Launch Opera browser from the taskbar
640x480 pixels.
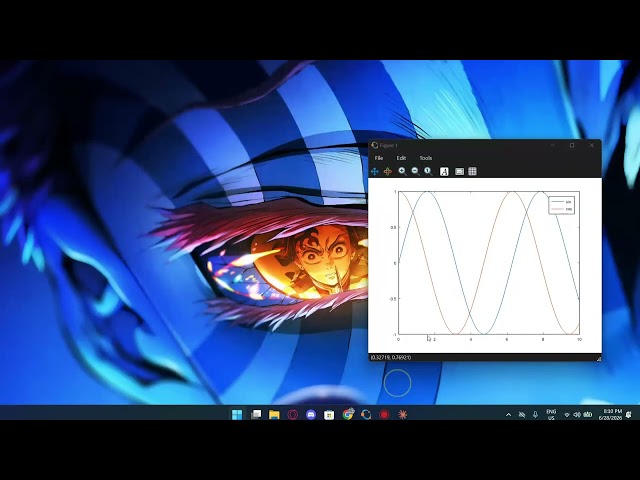[x=292, y=415]
